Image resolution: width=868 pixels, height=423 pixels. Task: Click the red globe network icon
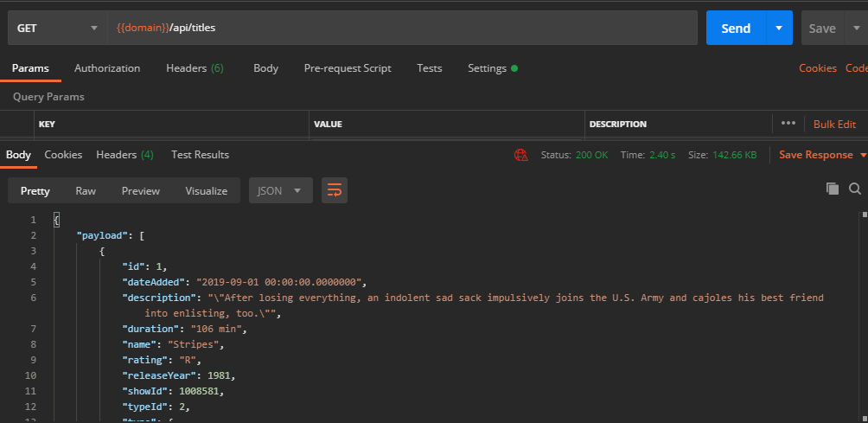click(x=521, y=155)
